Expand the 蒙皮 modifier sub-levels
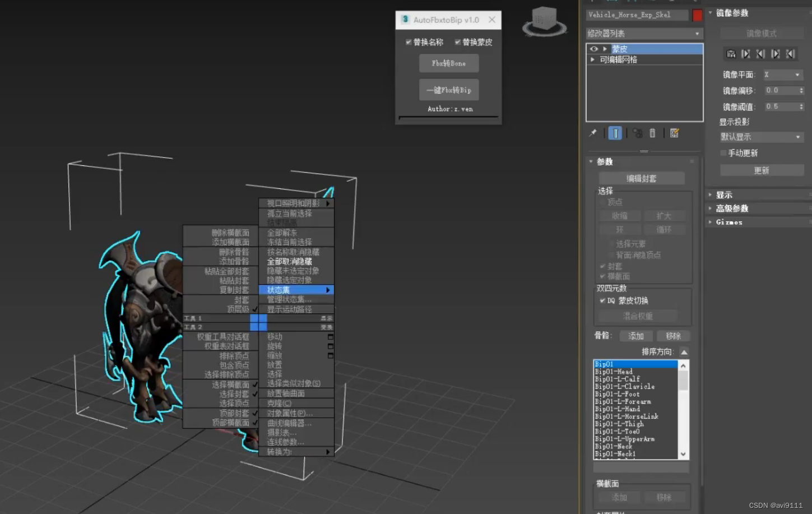 [x=605, y=49]
